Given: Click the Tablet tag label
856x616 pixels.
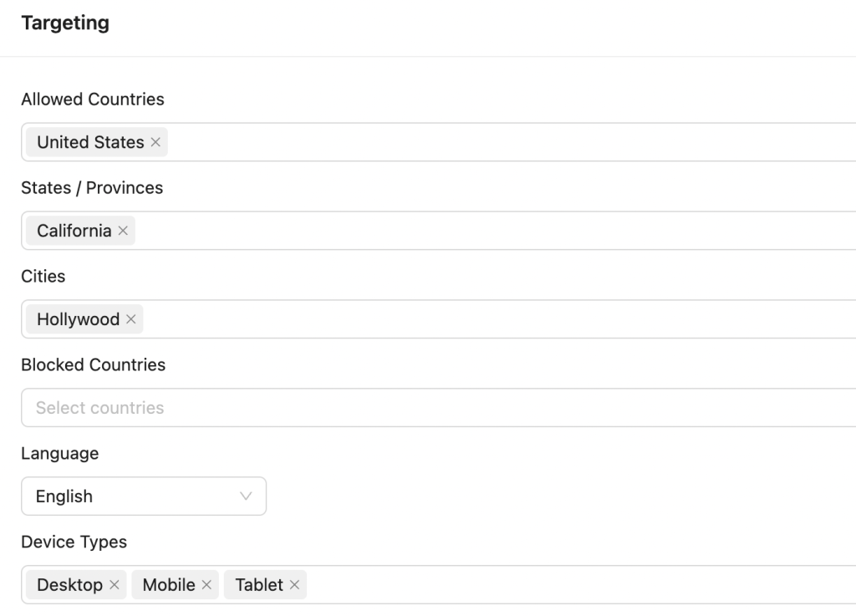Looking at the screenshot, I should 259,585.
